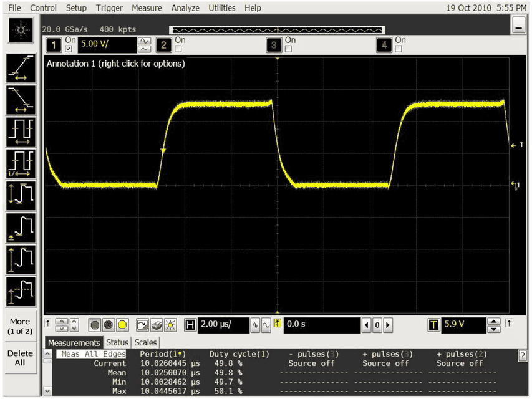
Task: Select the fall time measurement icon
Action: coord(21,100)
